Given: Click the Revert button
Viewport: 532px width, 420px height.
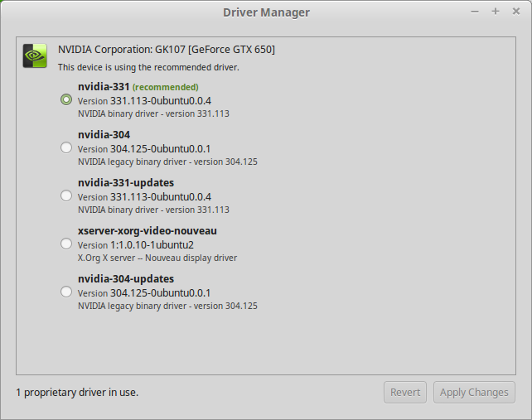Looking at the screenshot, I should (405, 393).
